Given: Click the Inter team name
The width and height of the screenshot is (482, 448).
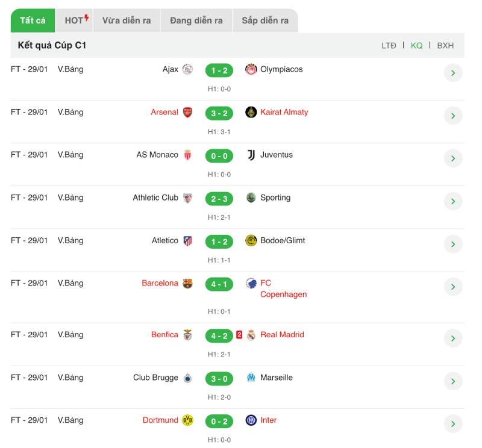Looking at the screenshot, I should [268, 420].
